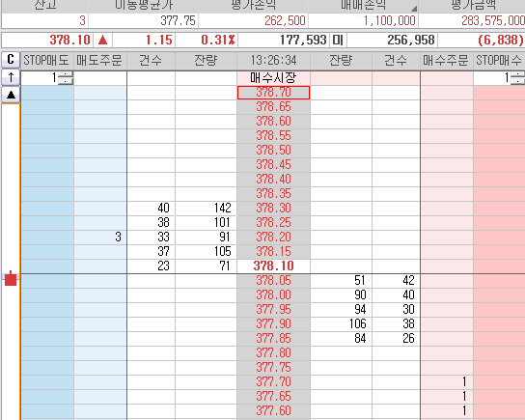
Task: Select the 377.75 price row in ladder
Action: click(273, 368)
